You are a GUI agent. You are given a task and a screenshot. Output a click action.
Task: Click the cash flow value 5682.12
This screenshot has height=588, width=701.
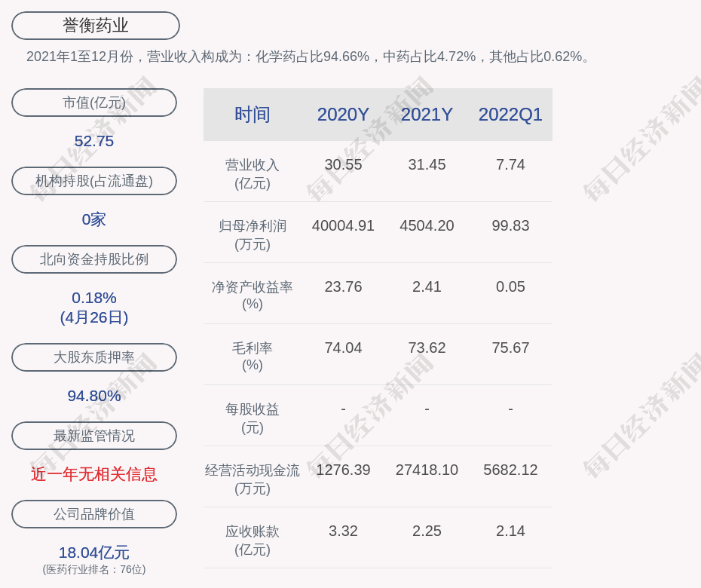tap(510, 470)
